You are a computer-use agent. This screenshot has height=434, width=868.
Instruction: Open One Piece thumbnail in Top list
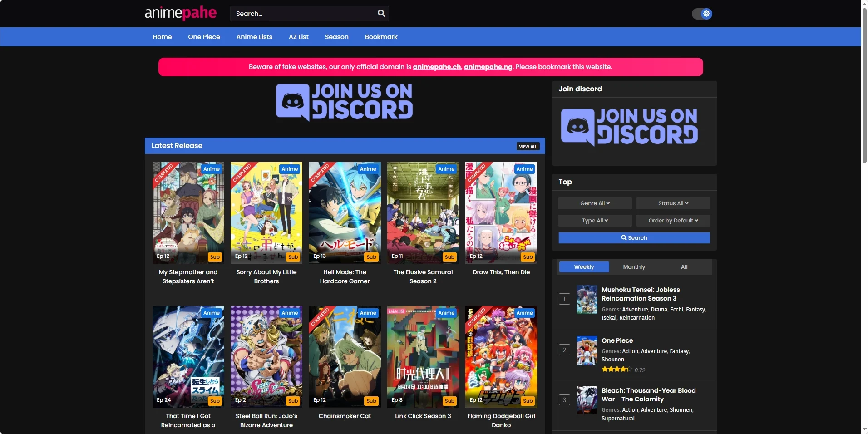click(587, 351)
